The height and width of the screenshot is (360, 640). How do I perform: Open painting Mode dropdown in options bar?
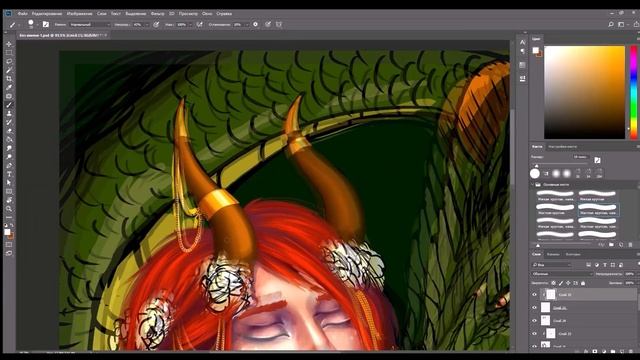tap(90, 25)
